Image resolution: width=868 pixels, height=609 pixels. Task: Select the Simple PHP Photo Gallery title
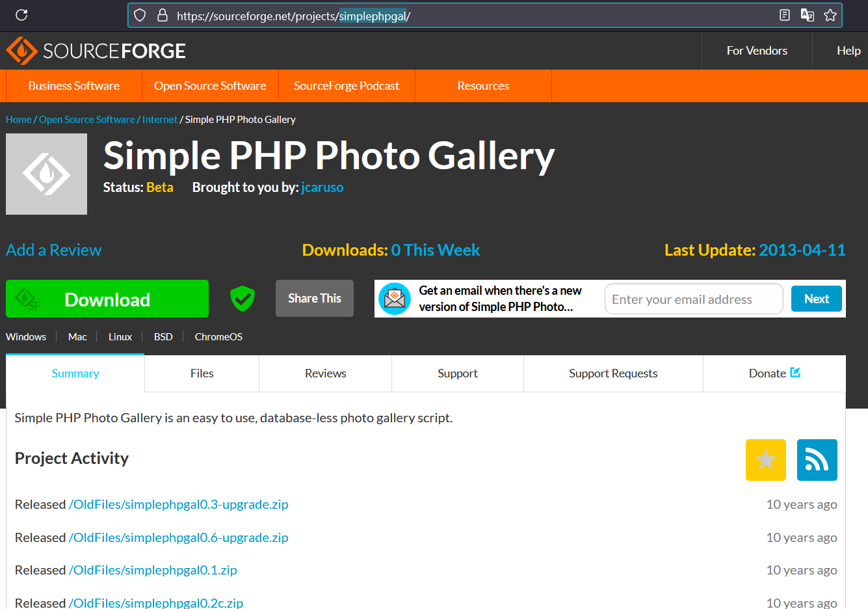pos(329,156)
